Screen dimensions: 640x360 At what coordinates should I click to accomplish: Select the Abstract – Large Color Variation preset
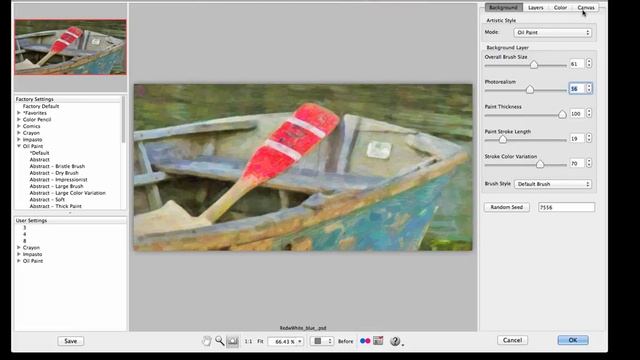point(67,193)
